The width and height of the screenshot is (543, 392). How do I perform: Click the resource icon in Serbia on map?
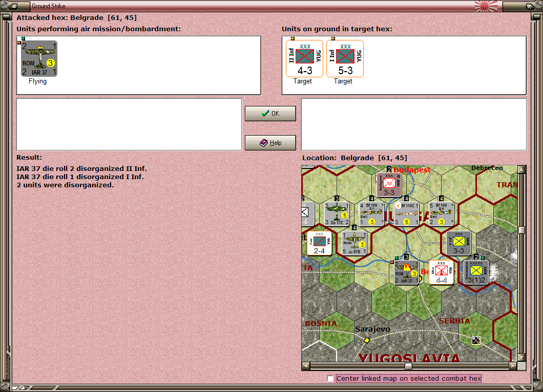tap(476, 340)
